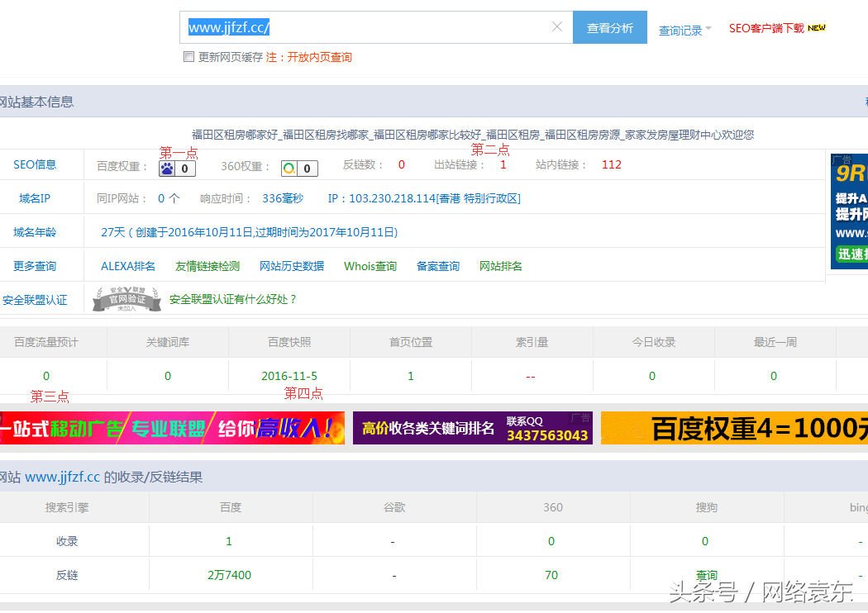Click the 关键词库 value 0
Screen dimensions: 868x613
coord(167,376)
